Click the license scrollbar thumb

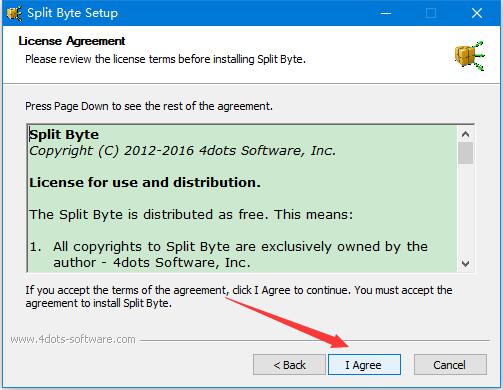(x=465, y=153)
